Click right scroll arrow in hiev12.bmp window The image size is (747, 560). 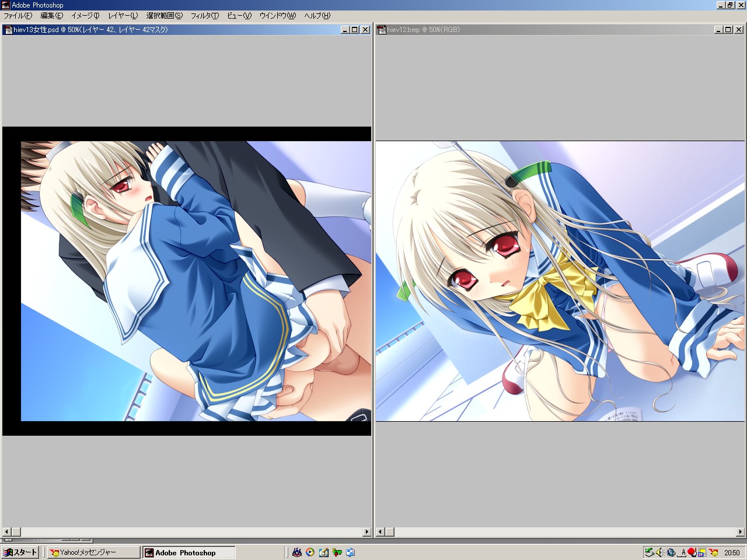point(740,532)
